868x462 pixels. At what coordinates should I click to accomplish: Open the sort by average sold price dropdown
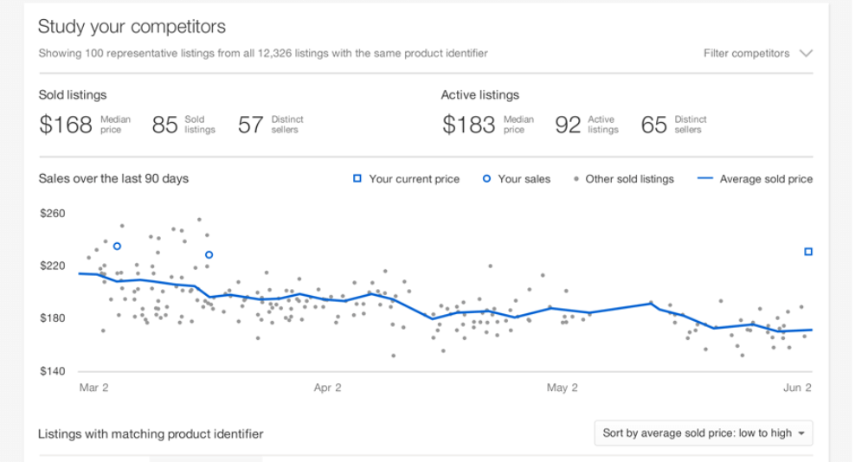[x=697, y=433]
